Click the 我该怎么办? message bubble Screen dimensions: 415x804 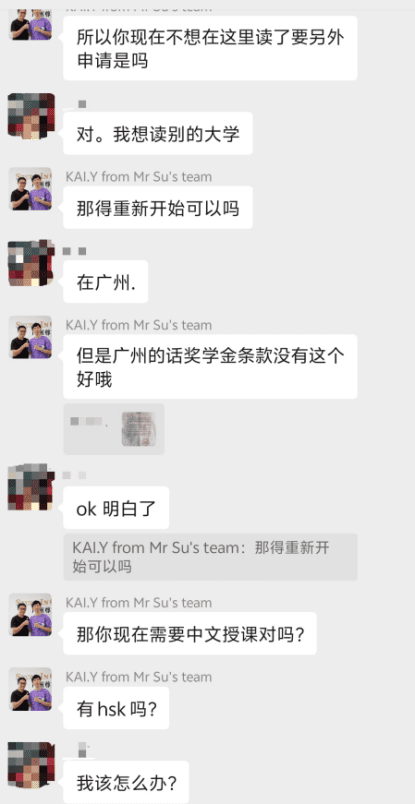click(x=126, y=782)
